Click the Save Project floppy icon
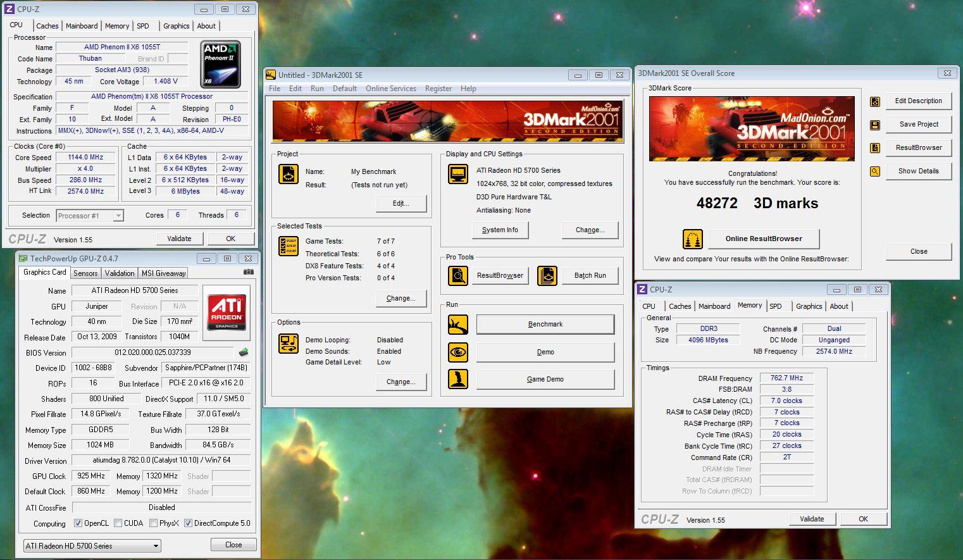 coord(875,125)
